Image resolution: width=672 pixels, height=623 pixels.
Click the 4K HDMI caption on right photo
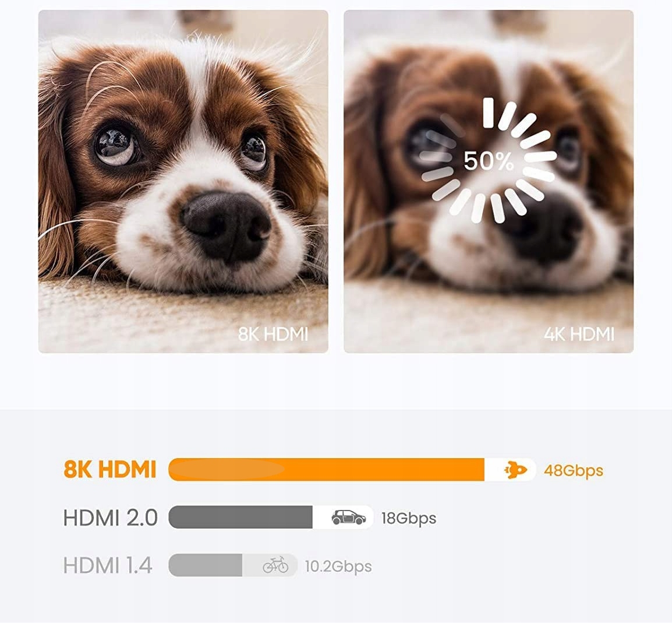click(579, 335)
